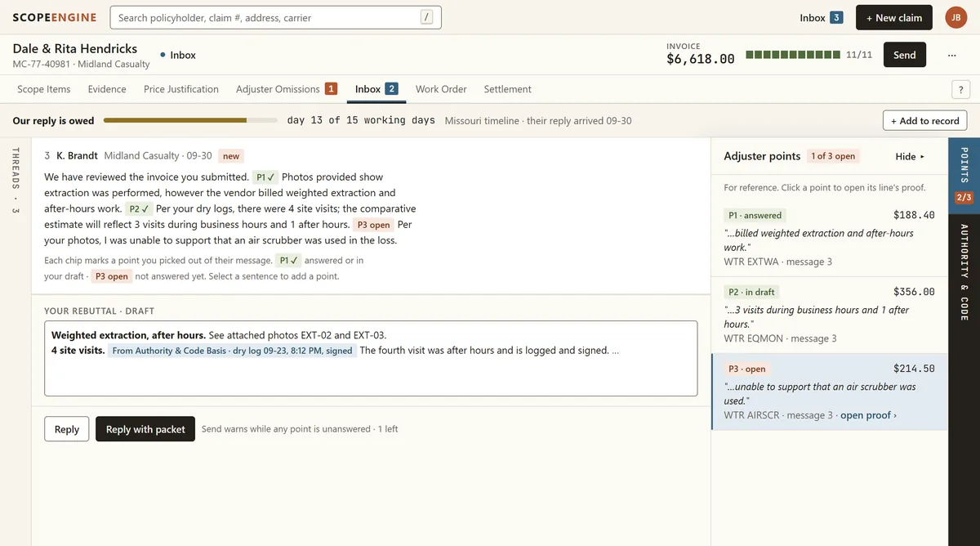Expand the Authority & Code side panel
Viewport: 980px width, 546px height.
(964, 272)
